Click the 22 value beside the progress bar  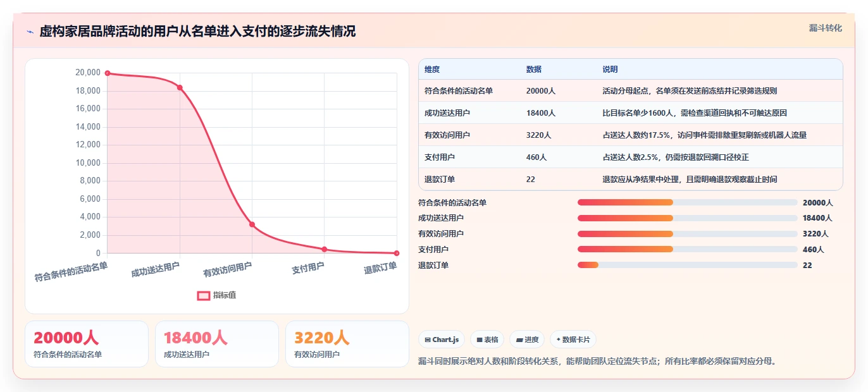click(807, 266)
